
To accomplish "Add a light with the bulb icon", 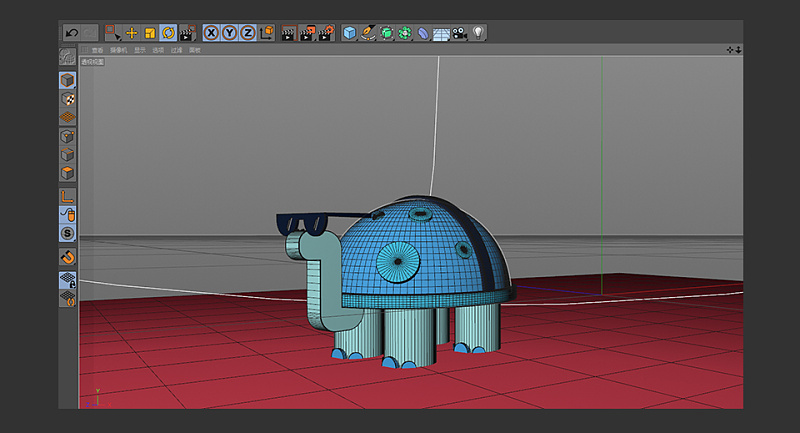I will 478,33.
